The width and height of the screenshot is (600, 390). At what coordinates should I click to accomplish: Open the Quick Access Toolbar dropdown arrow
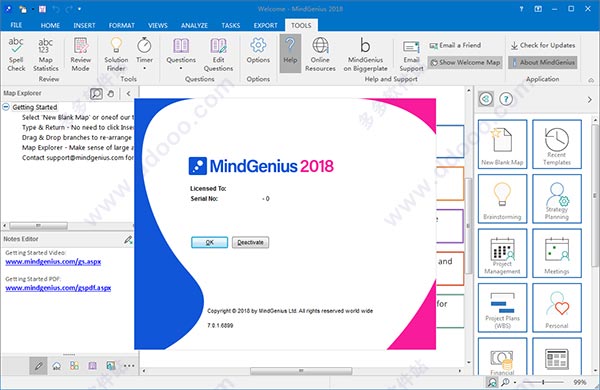coord(80,9)
